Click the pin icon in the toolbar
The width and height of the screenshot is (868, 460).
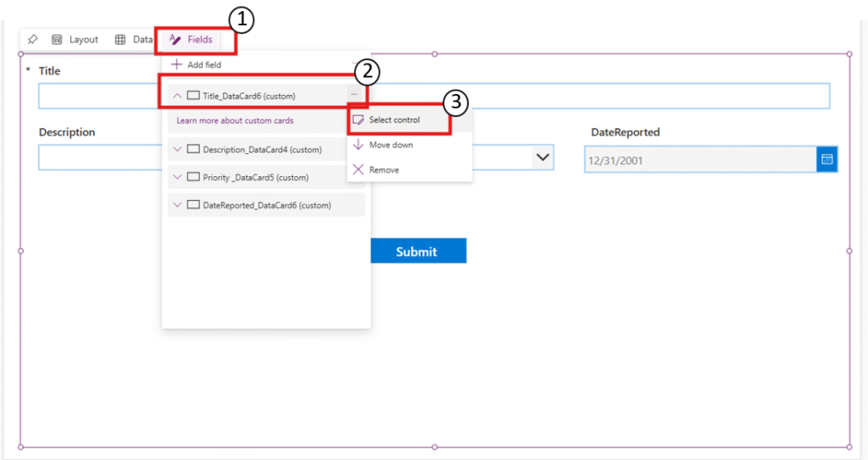click(33, 39)
